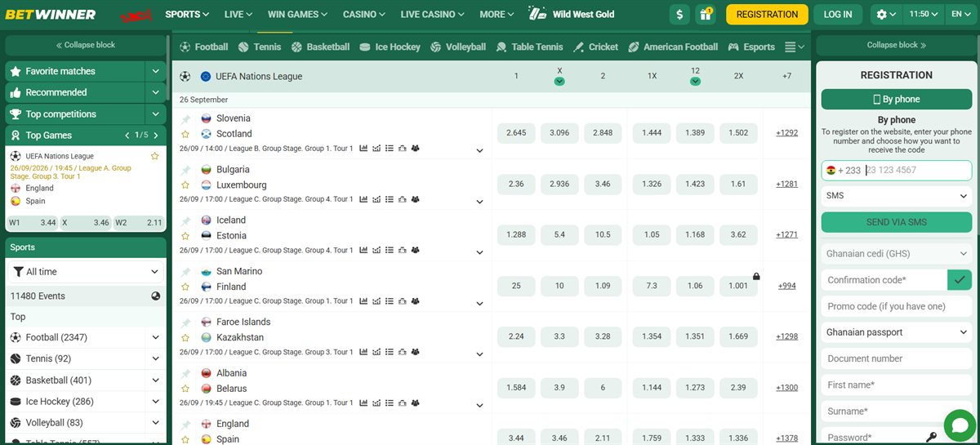Open the LIVE top menu
Screen dimensions: 980x445
238,14
